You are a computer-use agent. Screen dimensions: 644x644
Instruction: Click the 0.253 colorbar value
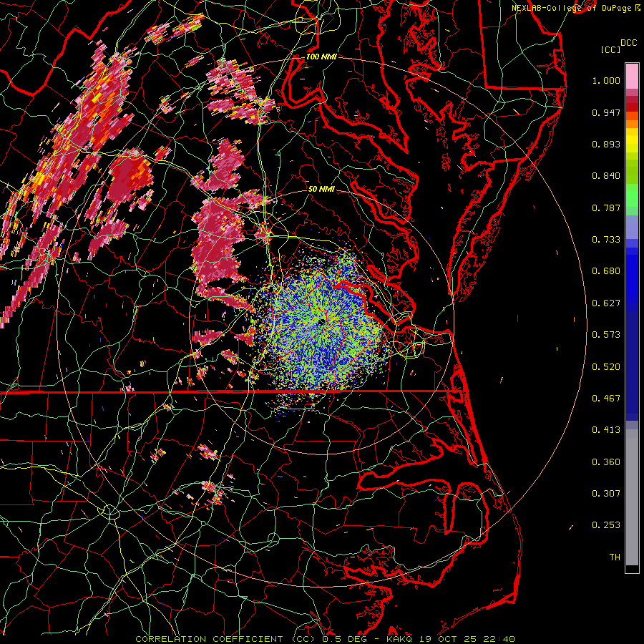pos(606,525)
